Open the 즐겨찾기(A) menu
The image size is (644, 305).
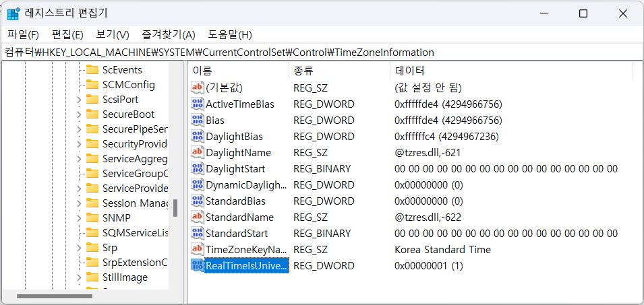pos(169,35)
